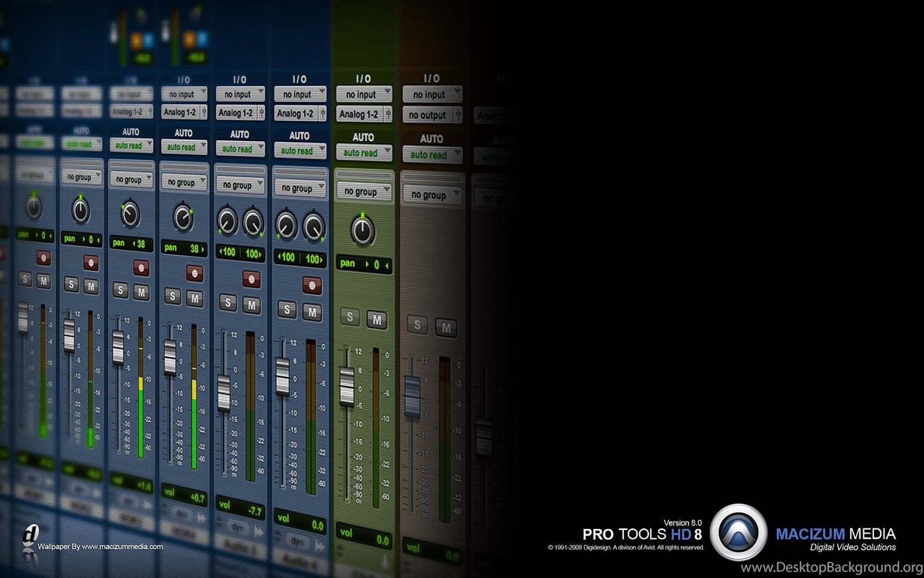Open no group on the no output channel
The image size is (924, 578).
(x=432, y=194)
